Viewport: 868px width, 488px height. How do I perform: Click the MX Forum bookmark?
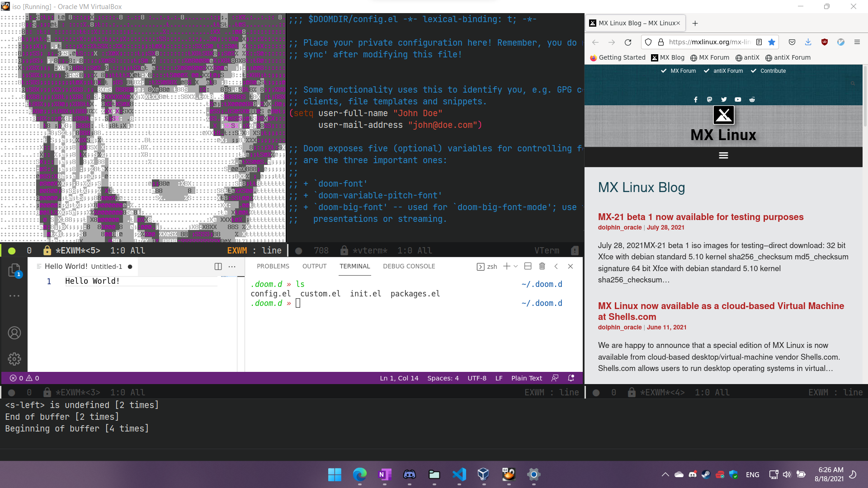709,57
